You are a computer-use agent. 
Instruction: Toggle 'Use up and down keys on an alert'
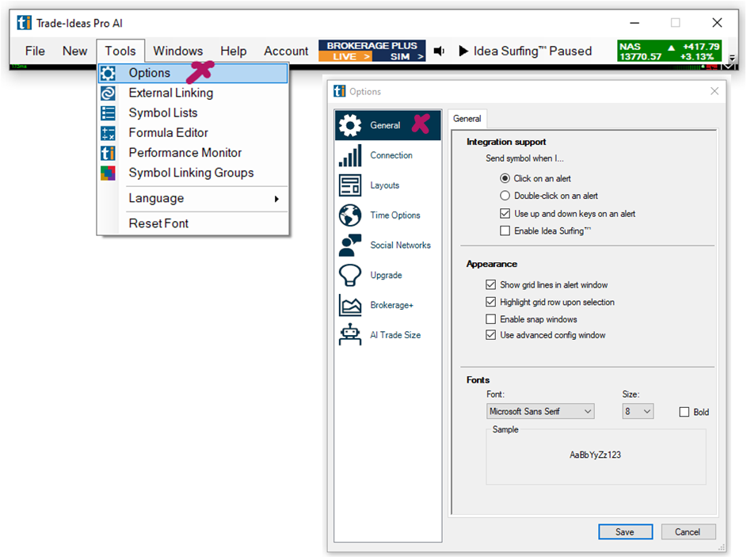(505, 213)
